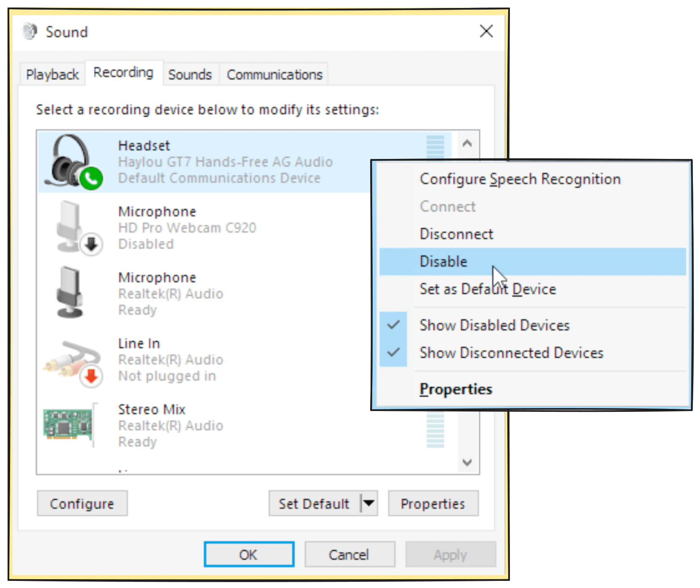Click the Configure button

[82, 503]
